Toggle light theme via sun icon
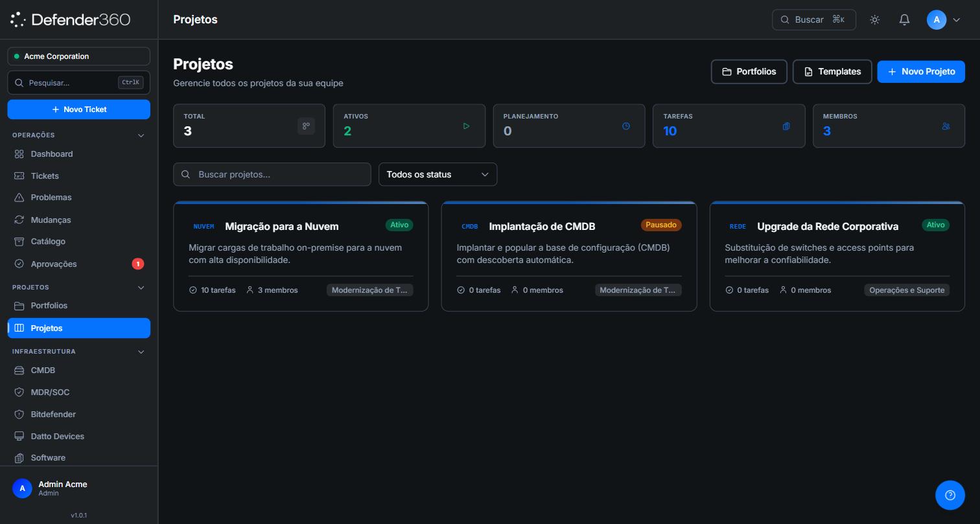The width and height of the screenshot is (980, 524). coord(875,19)
